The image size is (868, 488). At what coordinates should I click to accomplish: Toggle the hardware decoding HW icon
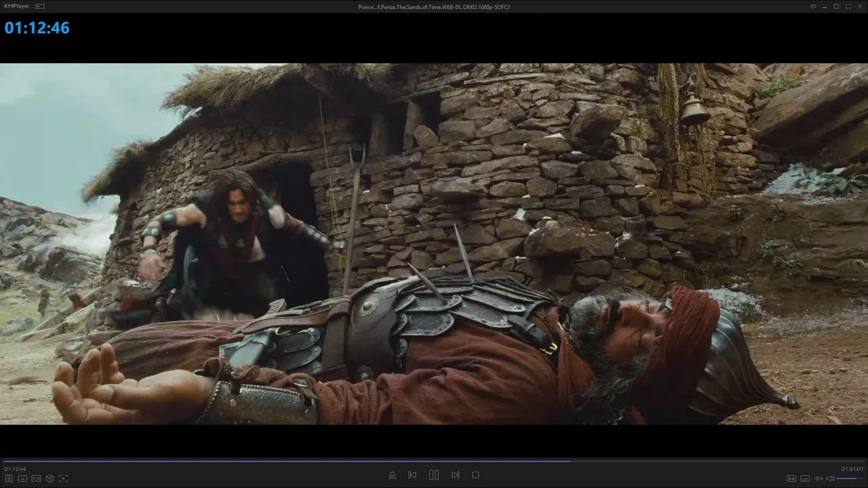[791, 479]
